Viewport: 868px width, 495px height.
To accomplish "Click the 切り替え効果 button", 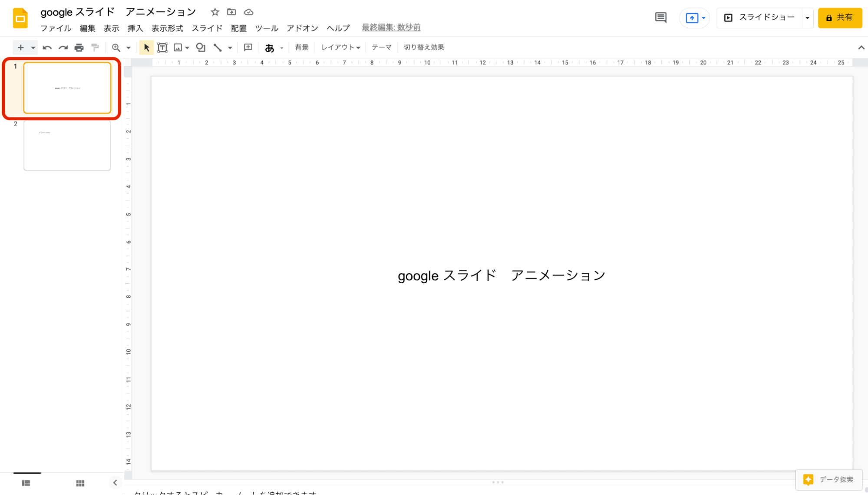I will click(424, 47).
